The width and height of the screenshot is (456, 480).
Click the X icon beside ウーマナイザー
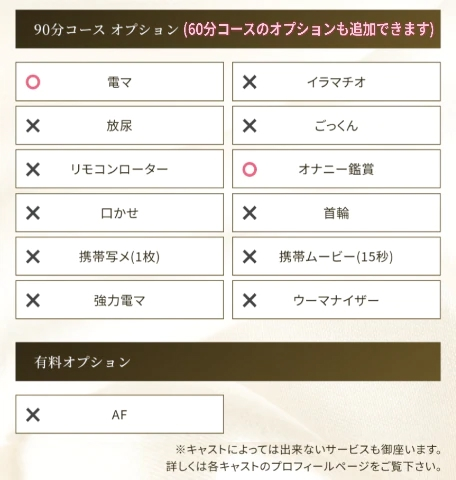[x=250, y=300]
